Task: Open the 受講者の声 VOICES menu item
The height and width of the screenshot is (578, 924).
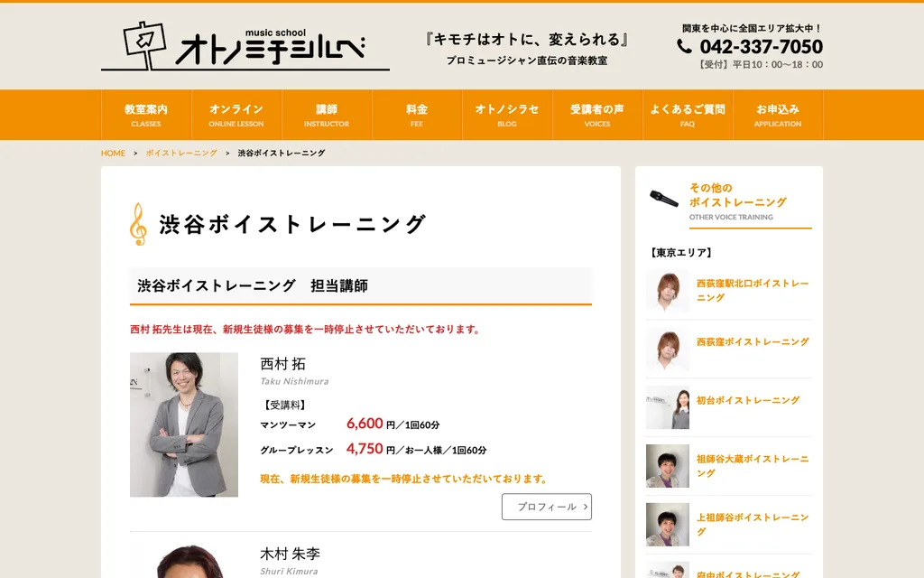Action: tap(597, 115)
